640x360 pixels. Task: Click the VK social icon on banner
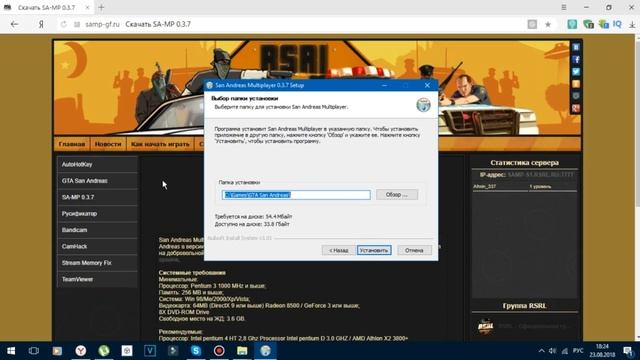tap(576, 47)
